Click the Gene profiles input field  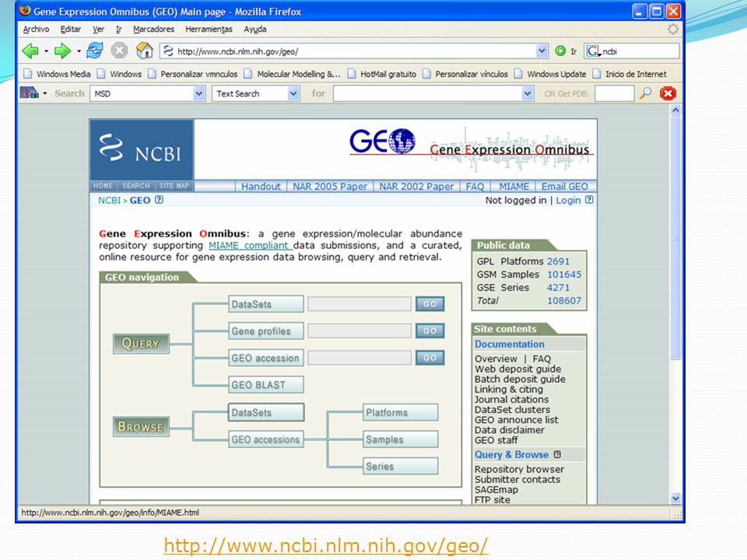(x=359, y=331)
